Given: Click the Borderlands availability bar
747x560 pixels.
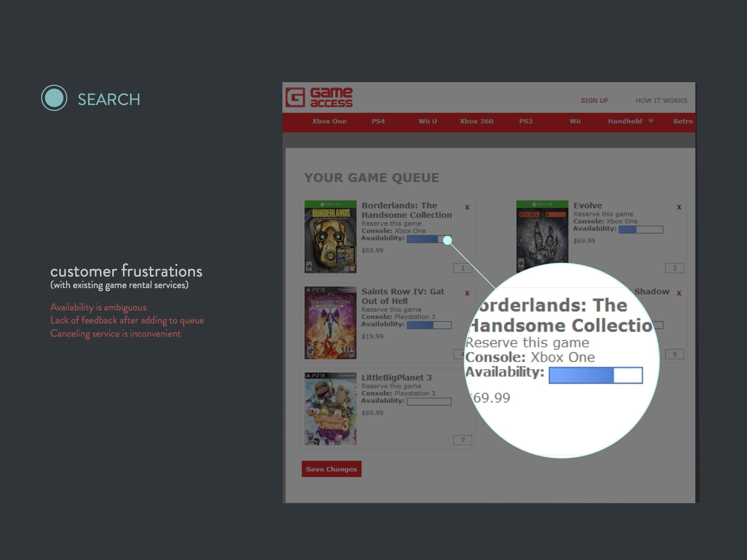Looking at the screenshot, I should (x=429, y=239).
